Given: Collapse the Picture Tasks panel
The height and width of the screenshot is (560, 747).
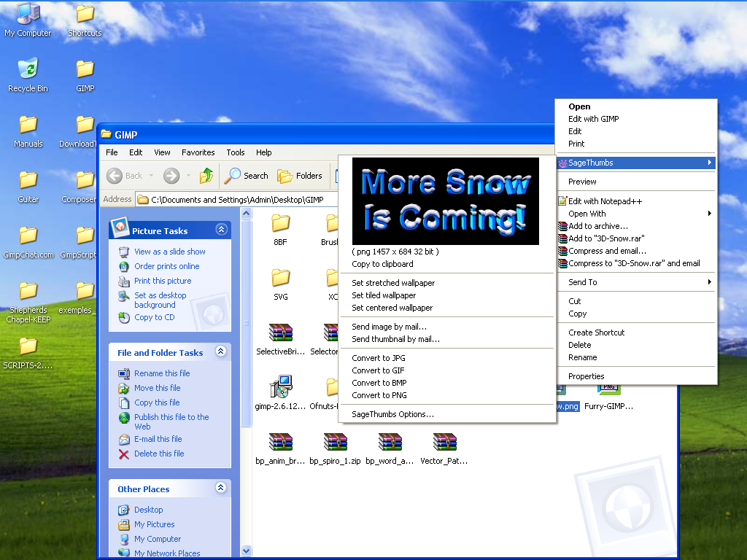Looking at the screenshot, I should click(221, 230).
